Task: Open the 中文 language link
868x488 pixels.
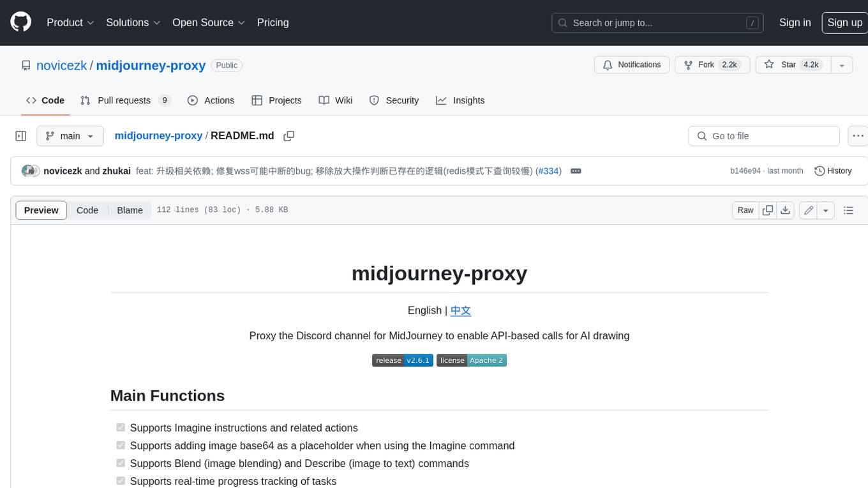Action: click(x=460, y=310)
